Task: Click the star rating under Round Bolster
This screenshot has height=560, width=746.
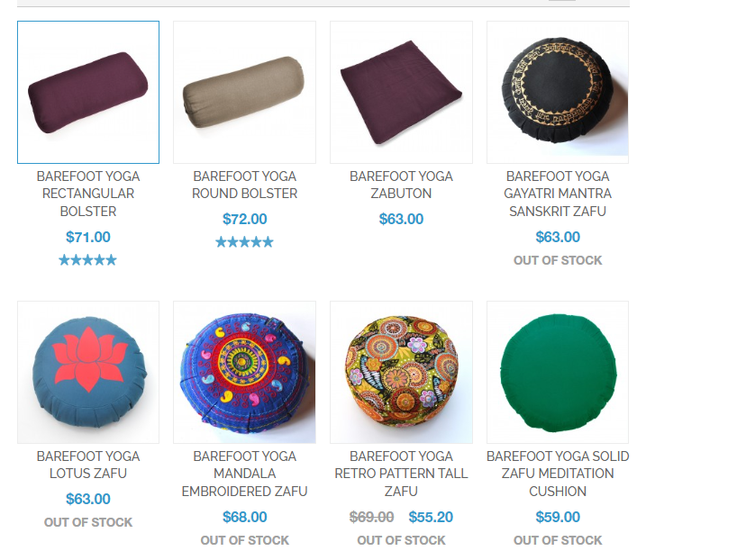Action: [x=244, y=242]
